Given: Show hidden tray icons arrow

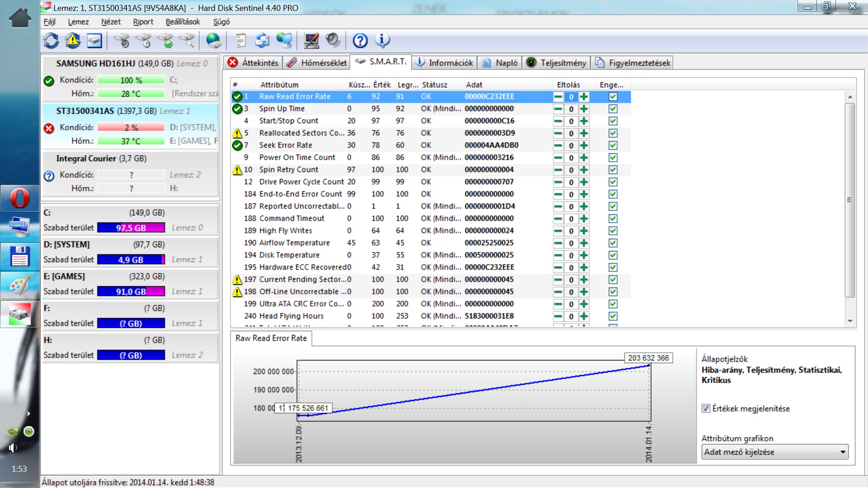Looking at the screenshot, I should click(x=29, y=413).
